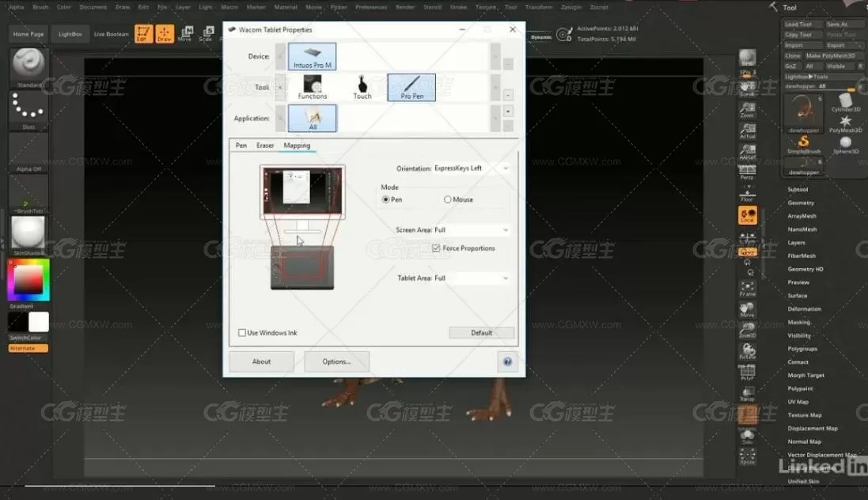The image size is (868, 500).
Task: Uncheck the Force Proportions checkbox
Action: (x=436, y=248)
